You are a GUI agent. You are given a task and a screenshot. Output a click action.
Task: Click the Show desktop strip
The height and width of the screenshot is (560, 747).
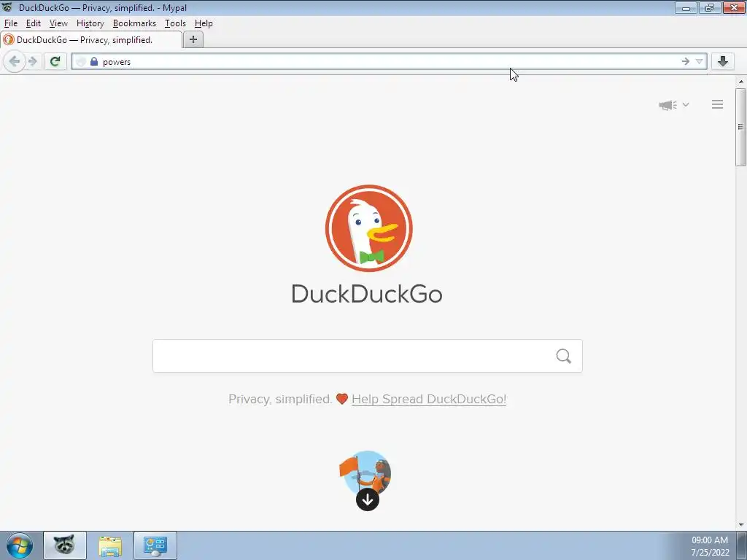[742, 545]
